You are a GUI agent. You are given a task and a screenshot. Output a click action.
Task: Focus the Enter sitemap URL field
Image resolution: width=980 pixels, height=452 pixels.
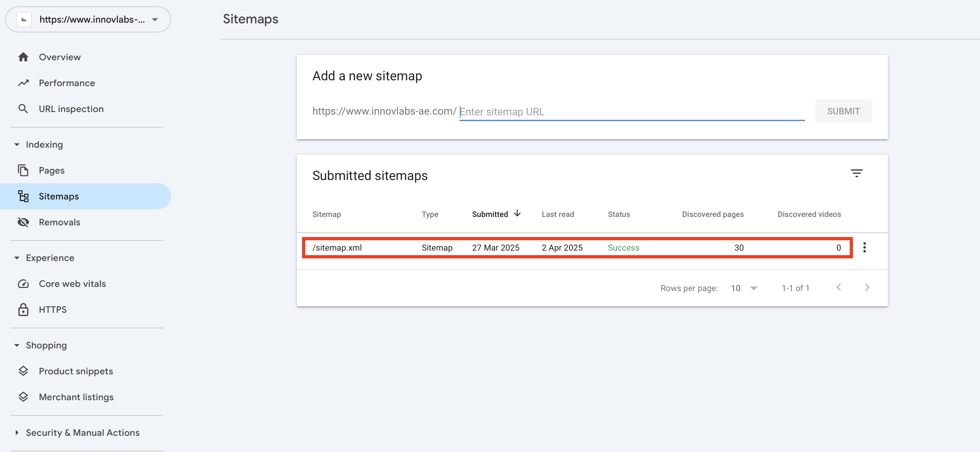pos(632,112)
